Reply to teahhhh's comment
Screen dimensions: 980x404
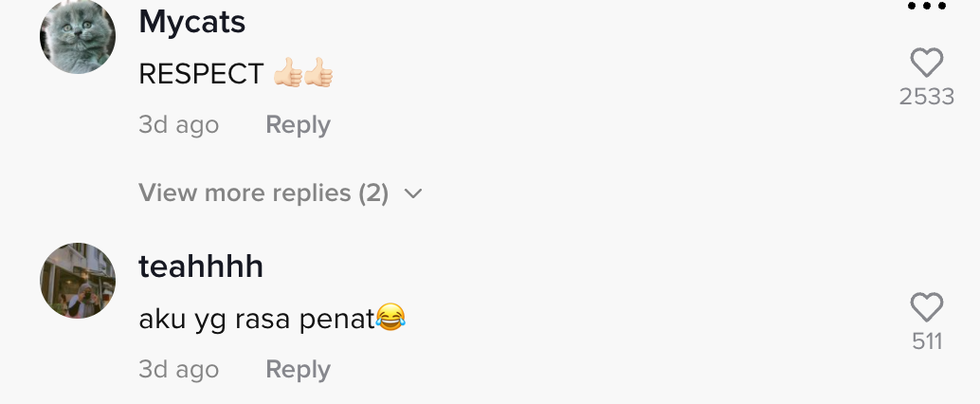coord(298,370)
